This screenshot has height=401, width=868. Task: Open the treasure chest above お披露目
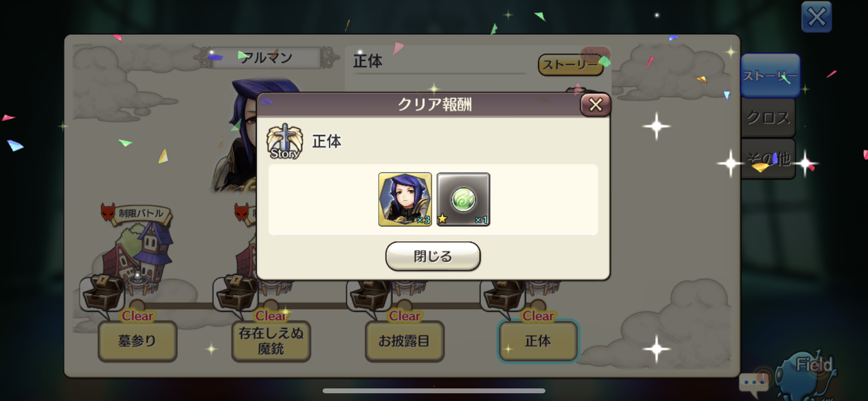370,294
